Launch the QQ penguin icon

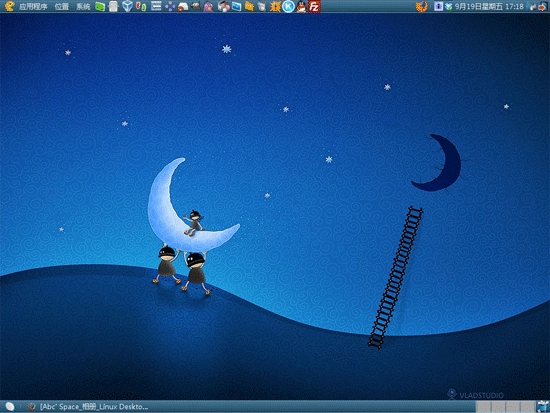[301, 6]
